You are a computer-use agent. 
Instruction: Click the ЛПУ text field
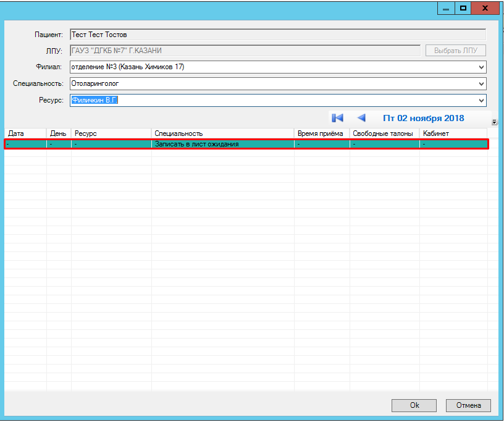(245, 51)
